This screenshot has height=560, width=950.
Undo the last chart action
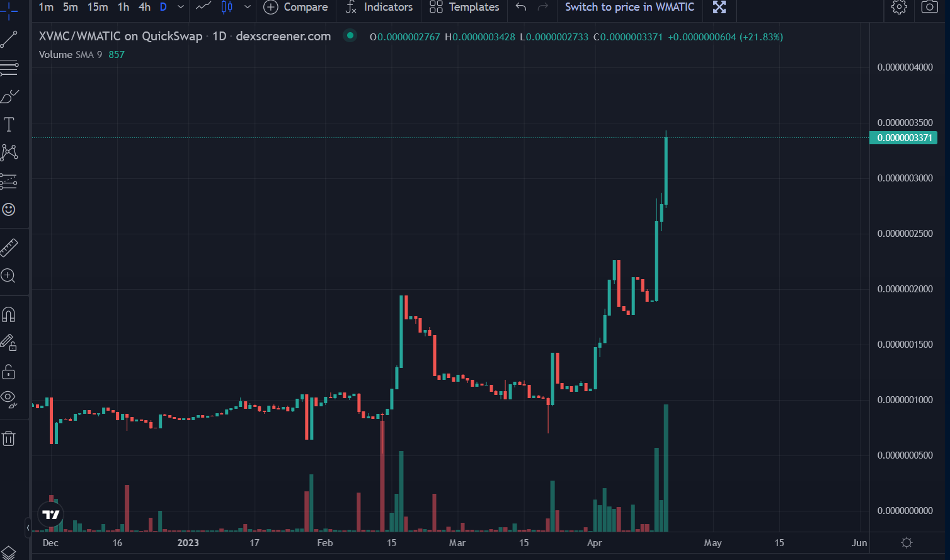(x=521, y=7)
